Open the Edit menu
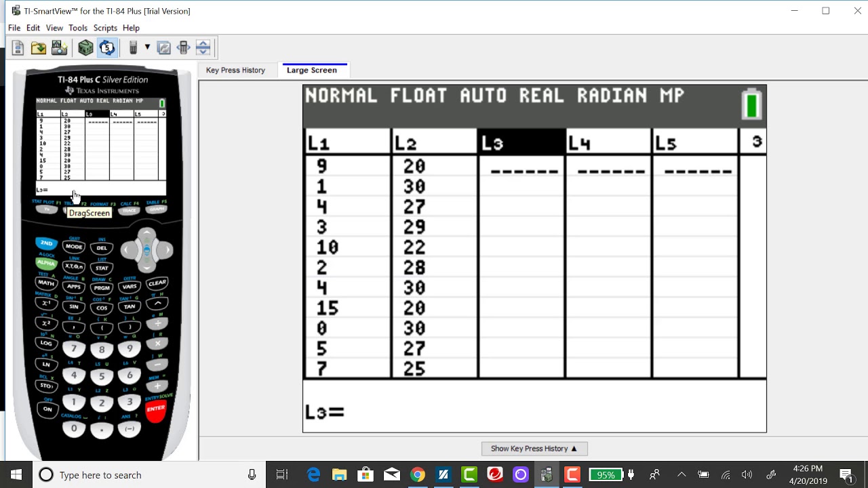868x488 pixels. 33,28
